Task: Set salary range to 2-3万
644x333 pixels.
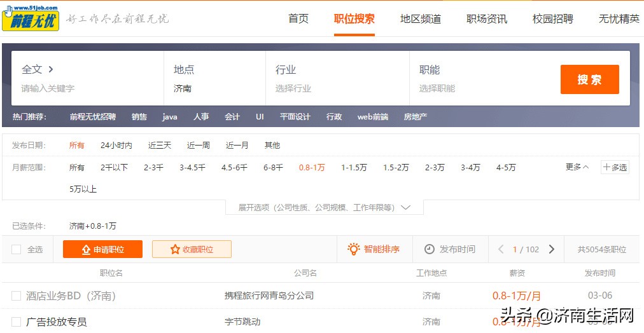Action: (x=435, y=167)
